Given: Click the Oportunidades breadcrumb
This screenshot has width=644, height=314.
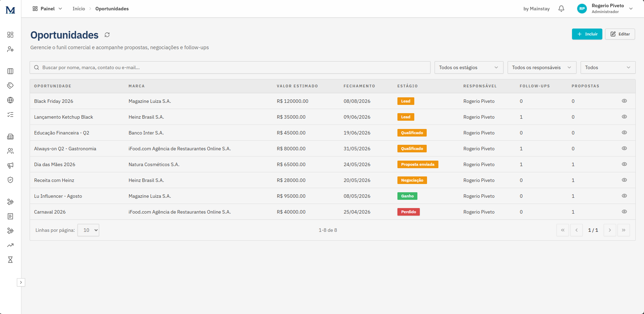Looking at the screenshot, I should coord(112,9).
